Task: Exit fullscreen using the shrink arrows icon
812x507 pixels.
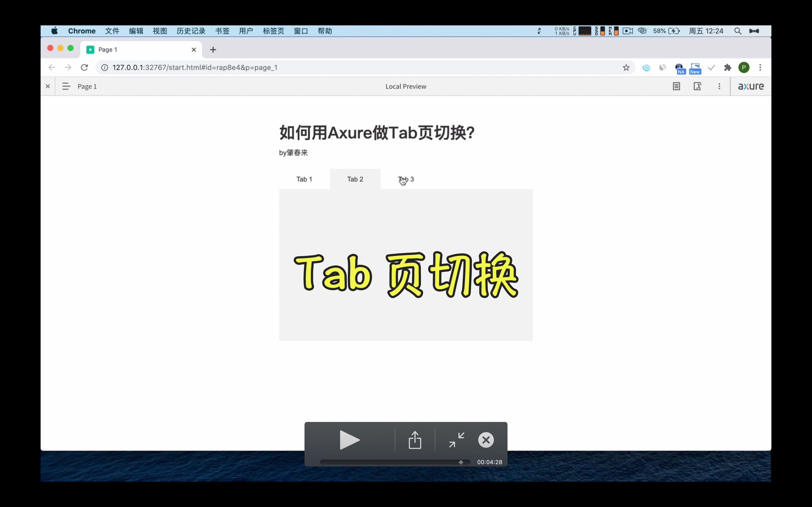Action: click(x=457, y=440)
